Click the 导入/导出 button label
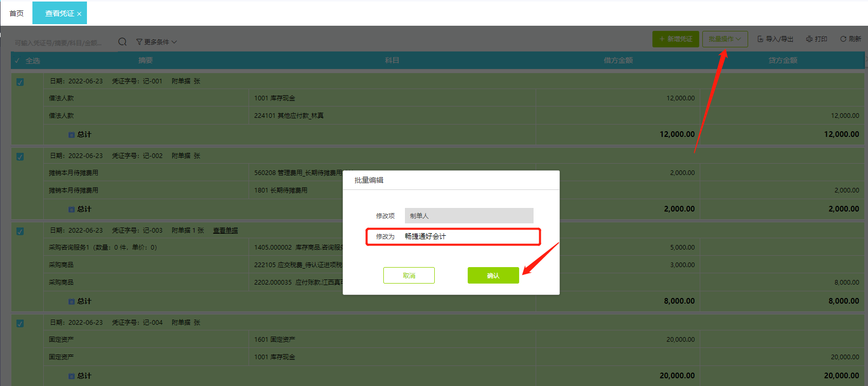Viewport: 868px width, 386px height. coord(780,39)
